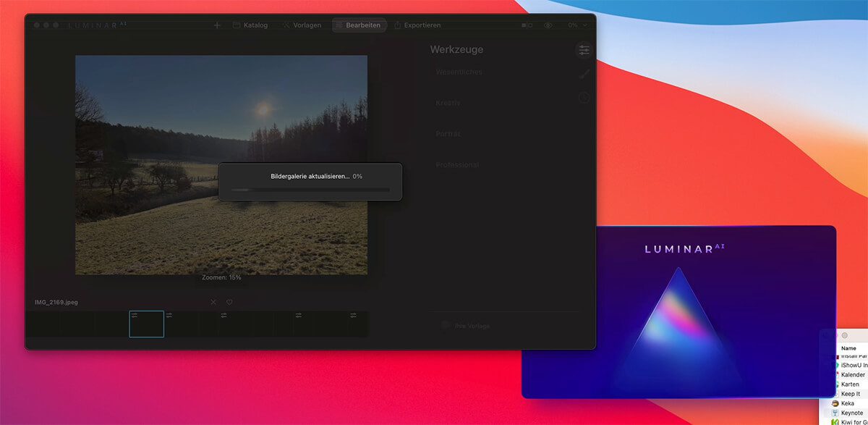Switch to the Vorlagen tab

[302, 25]
